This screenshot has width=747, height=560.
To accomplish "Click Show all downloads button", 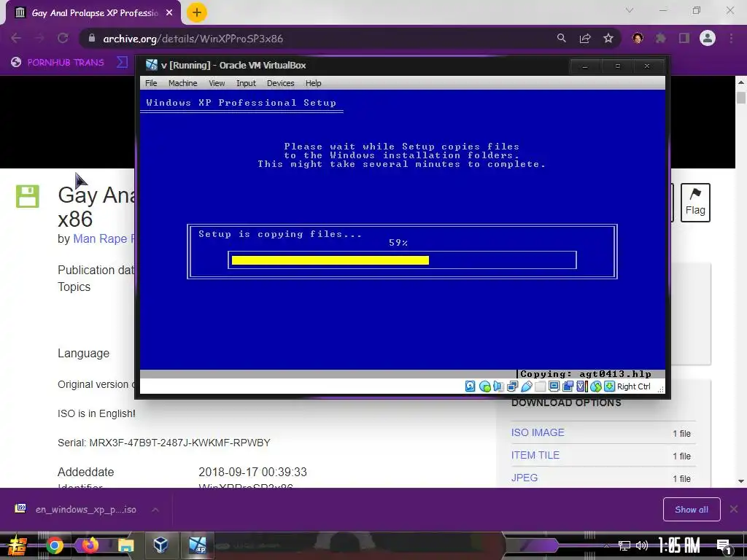I will pos(692,510).
